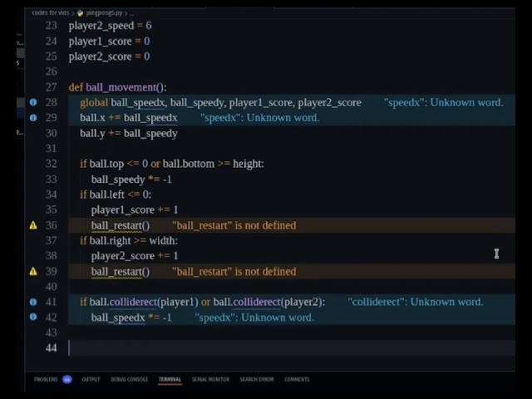Click line number 27 in gutter
532x399 pixels.
[x=52, y=87]
